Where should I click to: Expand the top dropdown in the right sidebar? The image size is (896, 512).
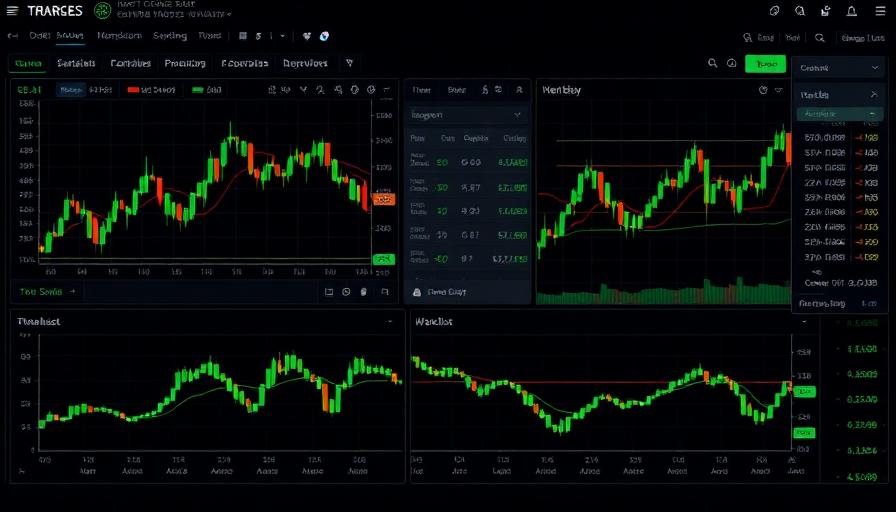click(x=840, y=67)
